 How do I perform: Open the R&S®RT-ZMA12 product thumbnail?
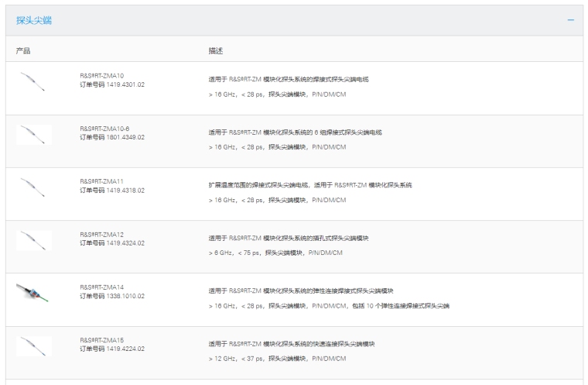(33, 239)
